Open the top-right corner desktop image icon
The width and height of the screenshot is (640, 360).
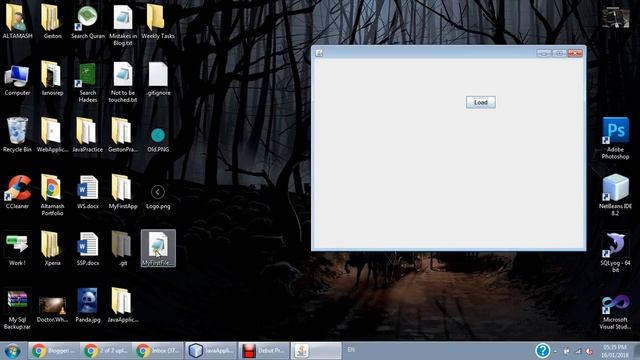(x=616, y=17)
